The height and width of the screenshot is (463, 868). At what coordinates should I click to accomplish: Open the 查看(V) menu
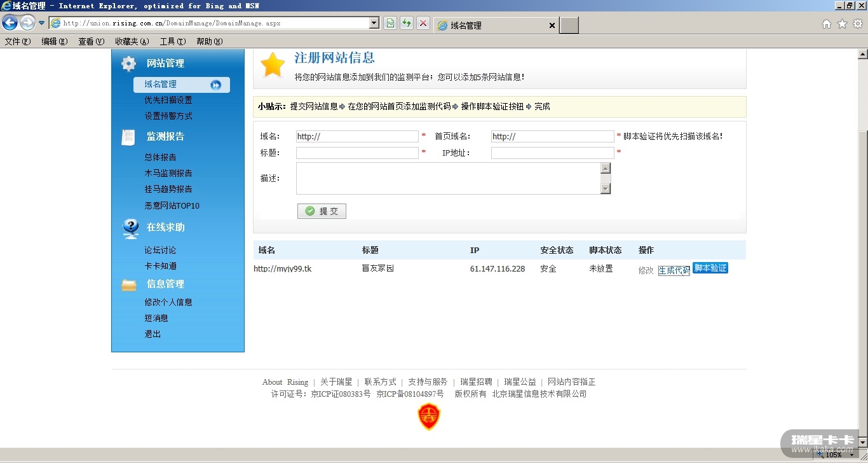pos(92,41)
